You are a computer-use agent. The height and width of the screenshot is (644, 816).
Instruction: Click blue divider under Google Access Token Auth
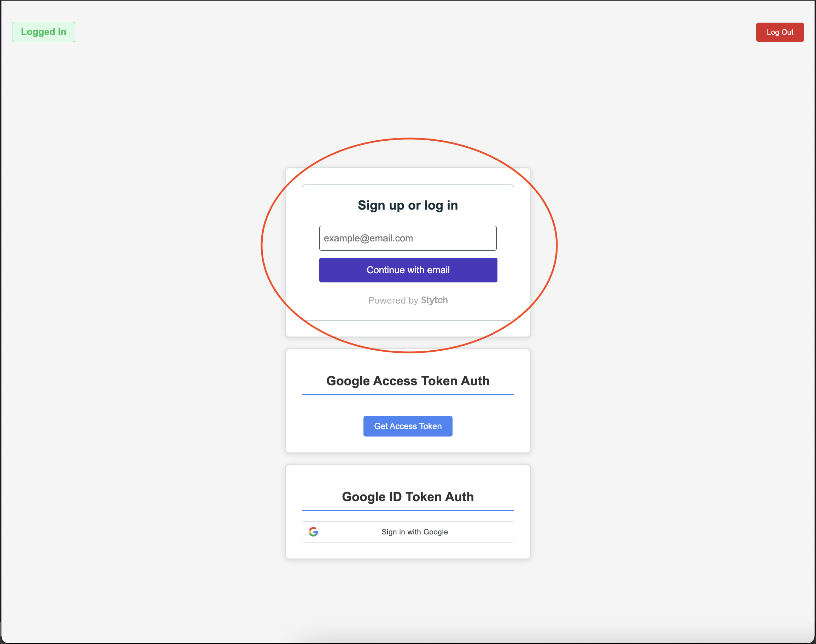(x=408, y=394)
